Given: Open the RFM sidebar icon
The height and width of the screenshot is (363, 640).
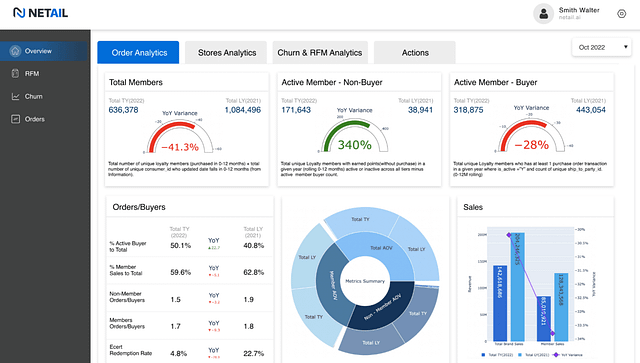Looking at the screenshot, I should coord(15,73).
